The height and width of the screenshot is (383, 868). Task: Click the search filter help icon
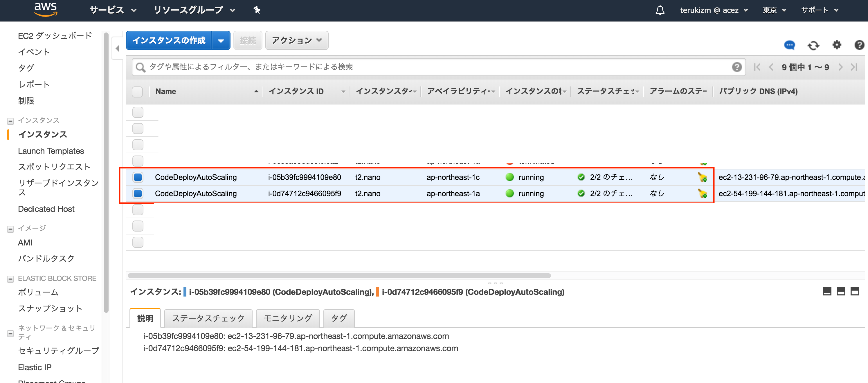736,67
